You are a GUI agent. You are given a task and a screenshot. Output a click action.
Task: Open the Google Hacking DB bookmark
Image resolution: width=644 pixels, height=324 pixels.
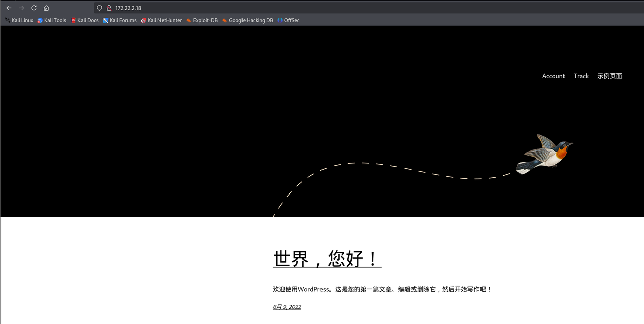[248, 20]
